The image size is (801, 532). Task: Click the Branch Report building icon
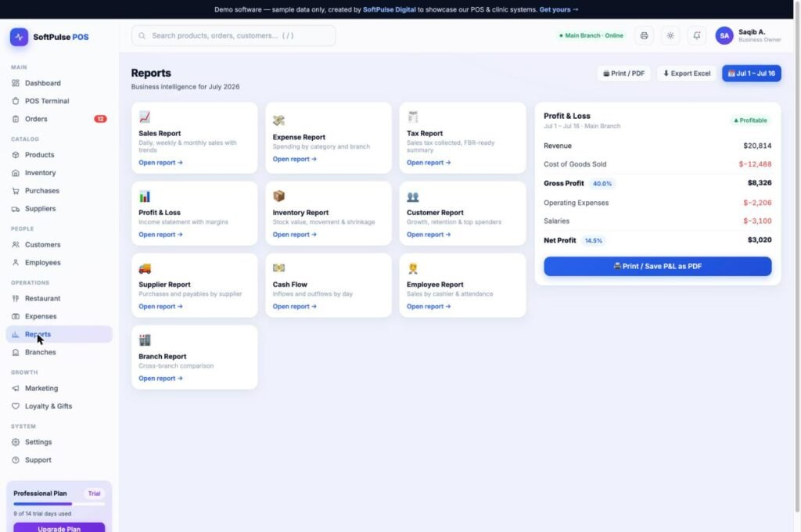145,340
